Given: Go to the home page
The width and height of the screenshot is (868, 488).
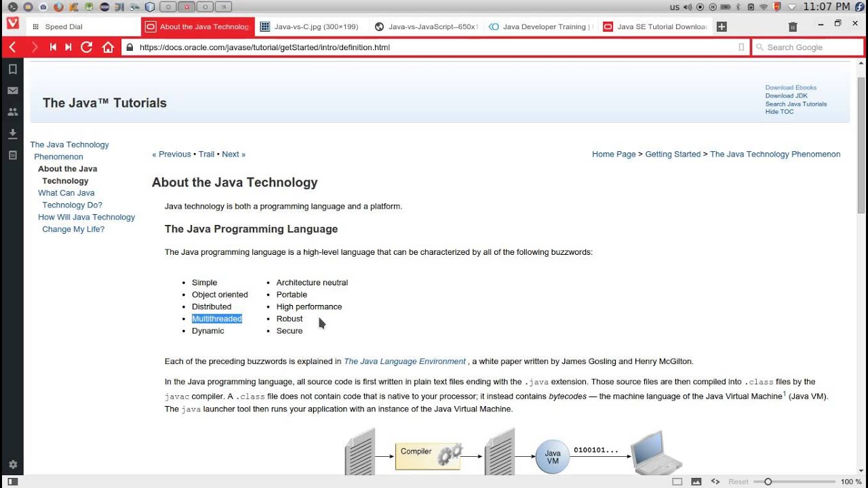Looking at the screenshot, I should [108, 47].
